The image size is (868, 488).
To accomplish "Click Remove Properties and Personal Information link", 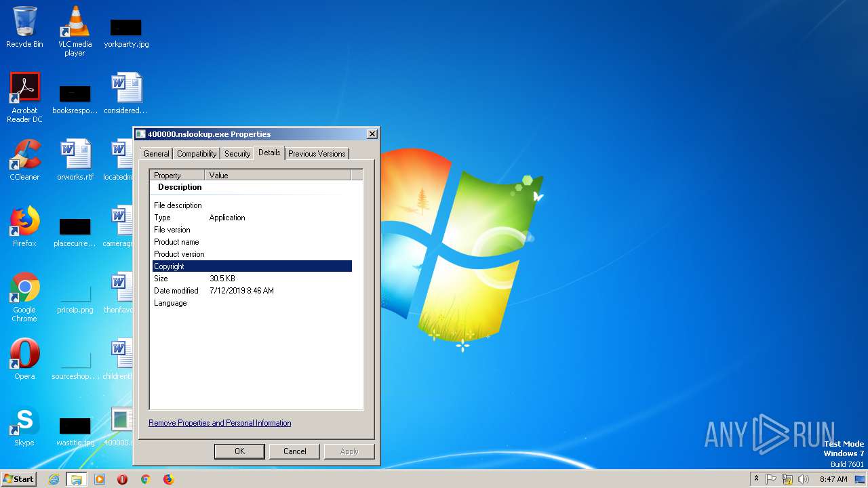I will pyautogui.click(x=220, y=423).
